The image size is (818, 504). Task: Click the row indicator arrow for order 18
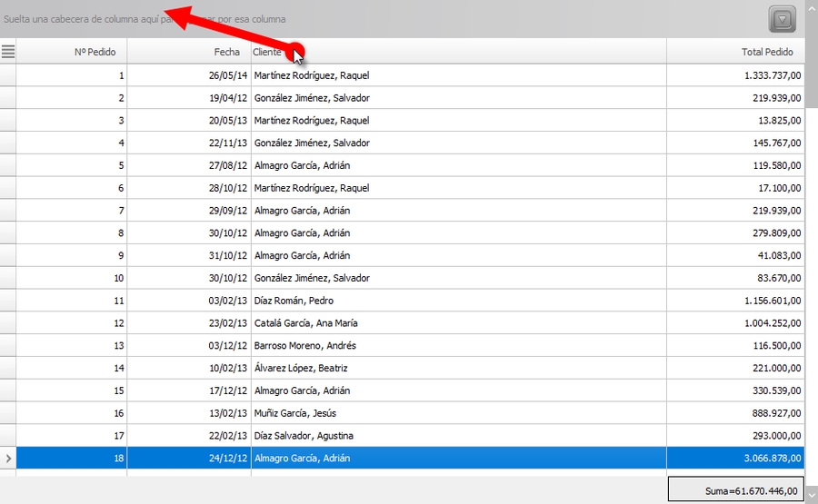pyautogui.click(x=8, y=459)
